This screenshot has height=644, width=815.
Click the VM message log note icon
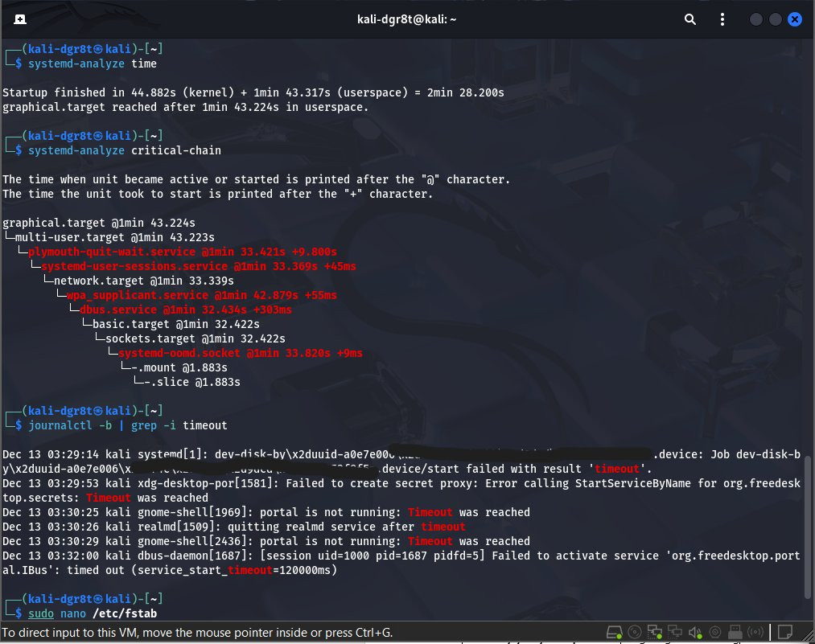point(785,632)
